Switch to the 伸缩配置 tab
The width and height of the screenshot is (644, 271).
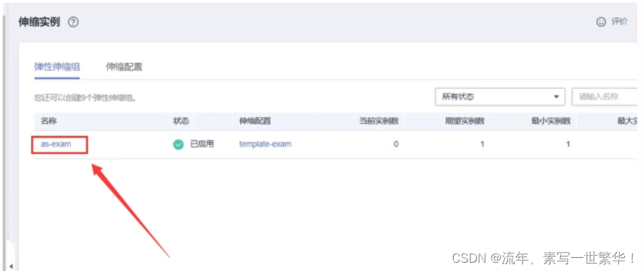[x=124, y=67]
